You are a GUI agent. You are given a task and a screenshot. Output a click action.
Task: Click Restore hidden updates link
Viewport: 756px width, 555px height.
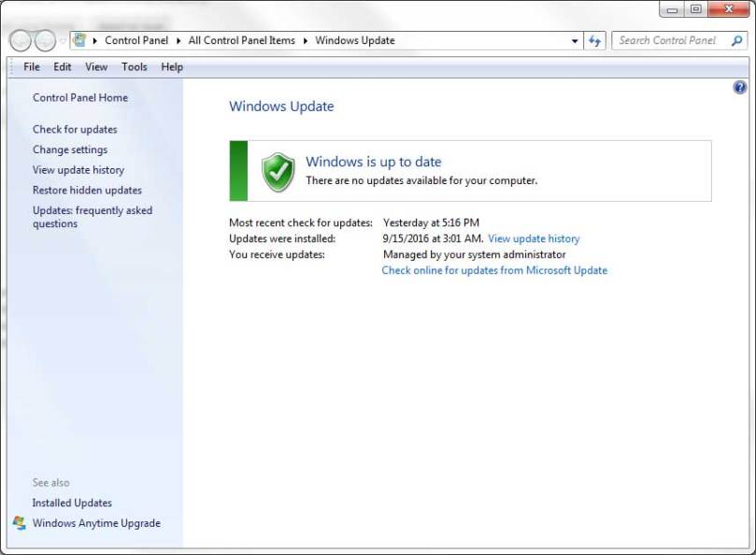87,191
